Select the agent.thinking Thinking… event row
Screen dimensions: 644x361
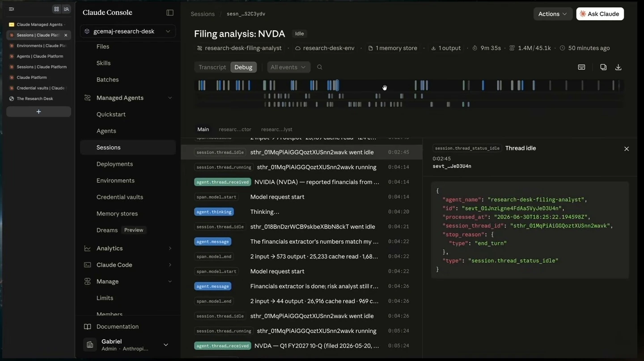click(301, 212)
